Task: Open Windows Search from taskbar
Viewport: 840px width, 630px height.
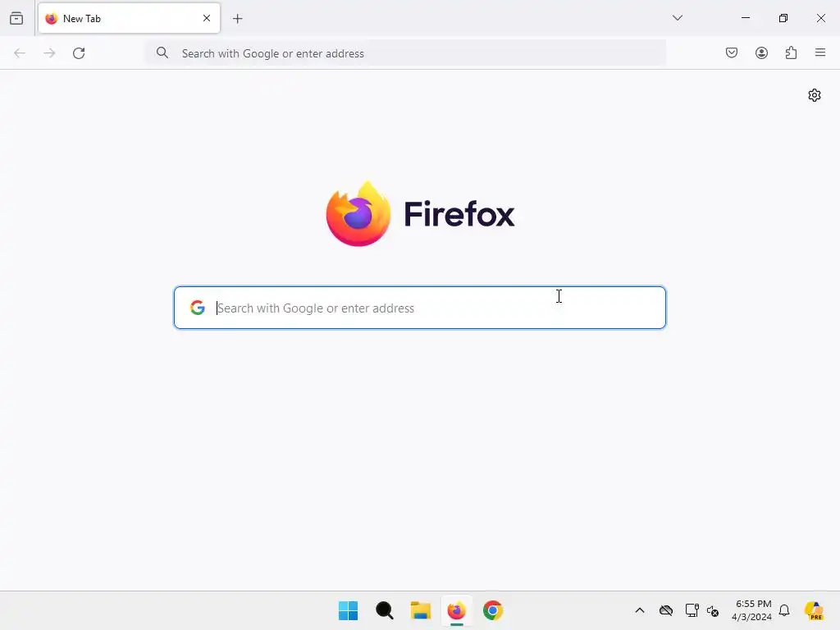Action: pos(385,610)
